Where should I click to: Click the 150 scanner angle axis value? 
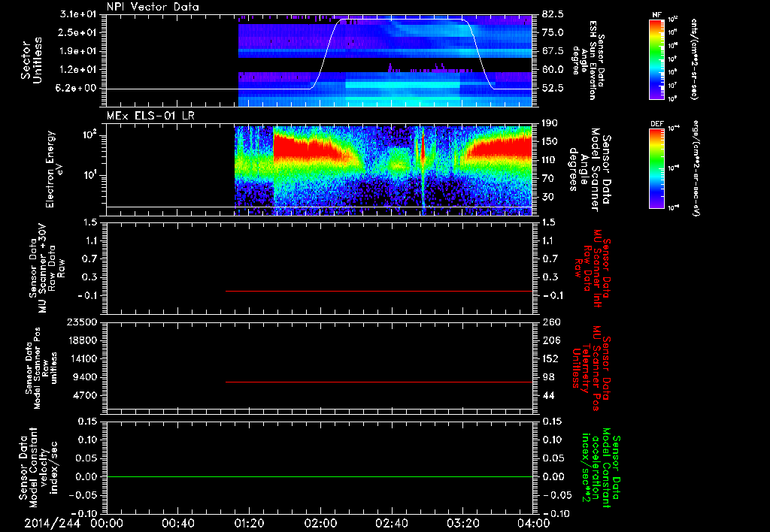coord(550,141)
